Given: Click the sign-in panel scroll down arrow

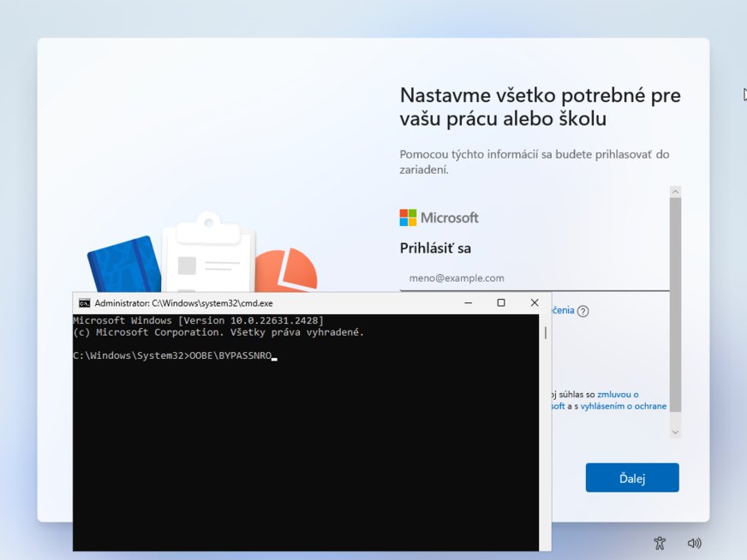Looking at the screenshot, I should pyautogui.click(x=675, y=432).
